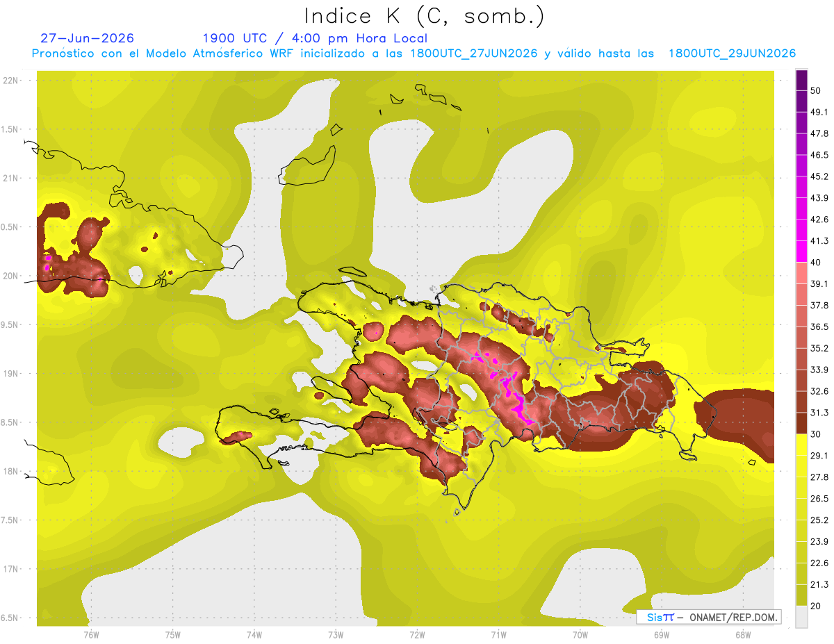Click the legend value "32.6"
Image resolution: width=834 pixels, height=644 pixels.
(819, 391)
